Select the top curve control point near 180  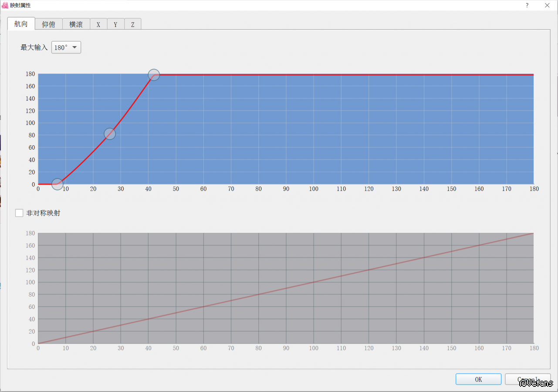(154, 75)
